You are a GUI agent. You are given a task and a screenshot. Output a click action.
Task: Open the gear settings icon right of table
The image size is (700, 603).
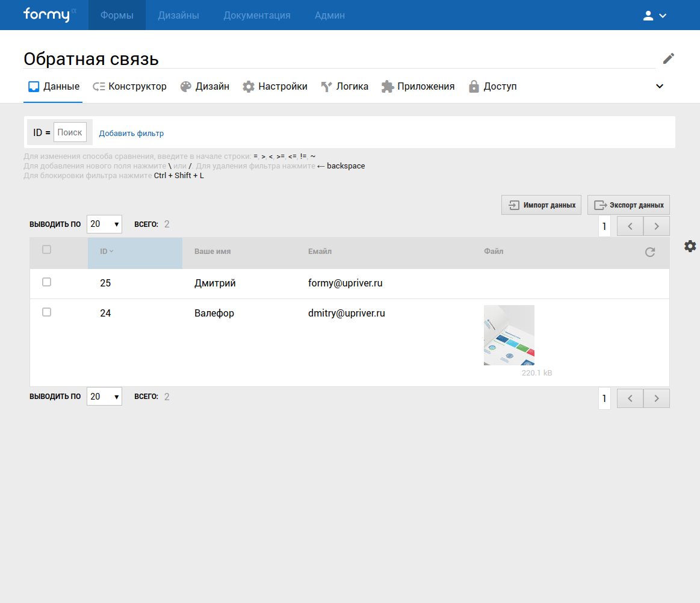[690, 246]
